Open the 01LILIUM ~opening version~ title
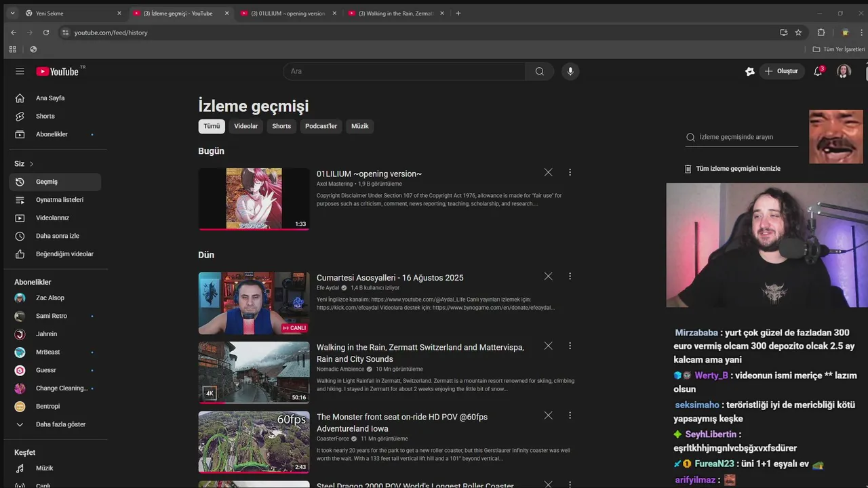 [369, 174]
